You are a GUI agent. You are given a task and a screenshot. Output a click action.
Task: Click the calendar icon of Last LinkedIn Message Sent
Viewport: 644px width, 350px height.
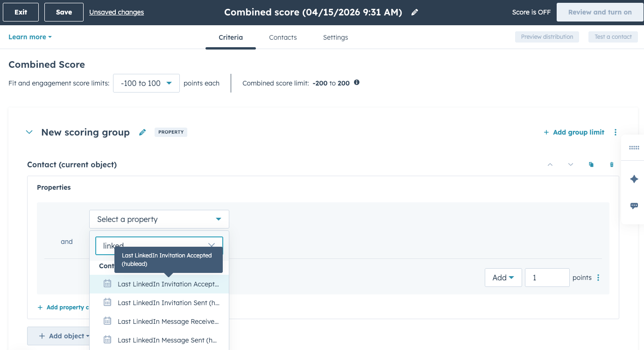click(x=107, y=340)
